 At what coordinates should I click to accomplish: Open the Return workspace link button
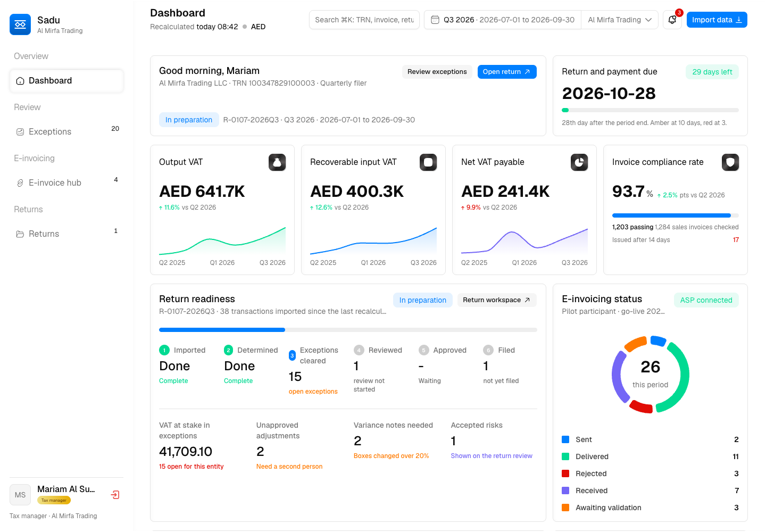(497, 300)
